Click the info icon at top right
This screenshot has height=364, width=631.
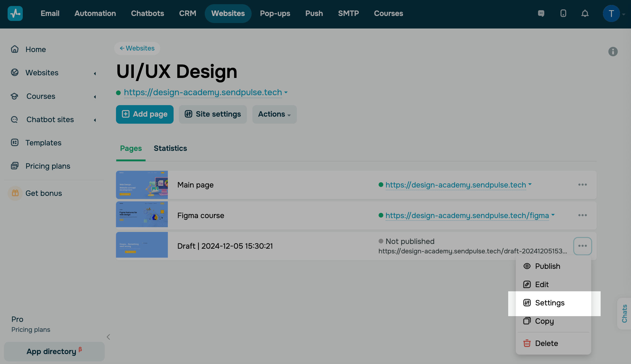[613, 52]
